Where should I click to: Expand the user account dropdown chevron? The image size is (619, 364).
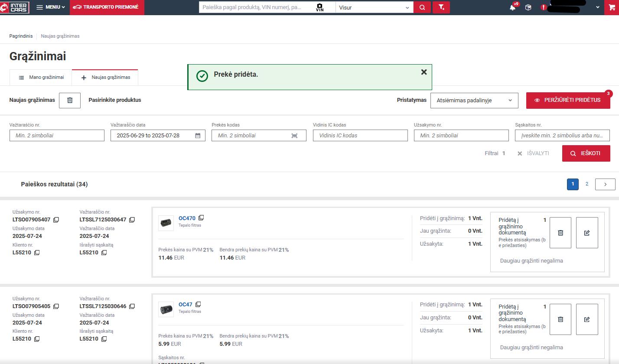pyautogui.click(x=598, y=7)
